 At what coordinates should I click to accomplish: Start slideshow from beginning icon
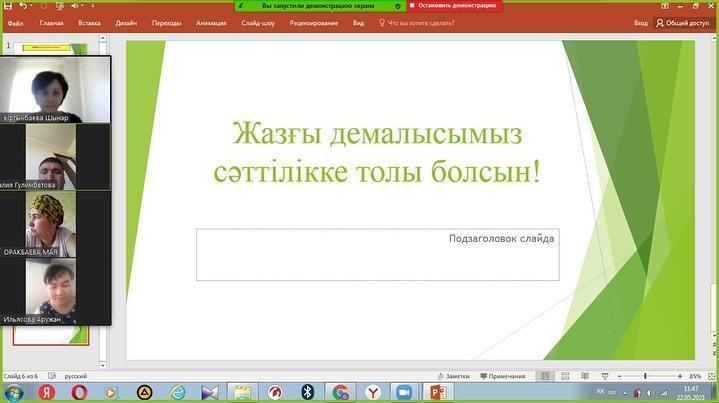[60, 6]
